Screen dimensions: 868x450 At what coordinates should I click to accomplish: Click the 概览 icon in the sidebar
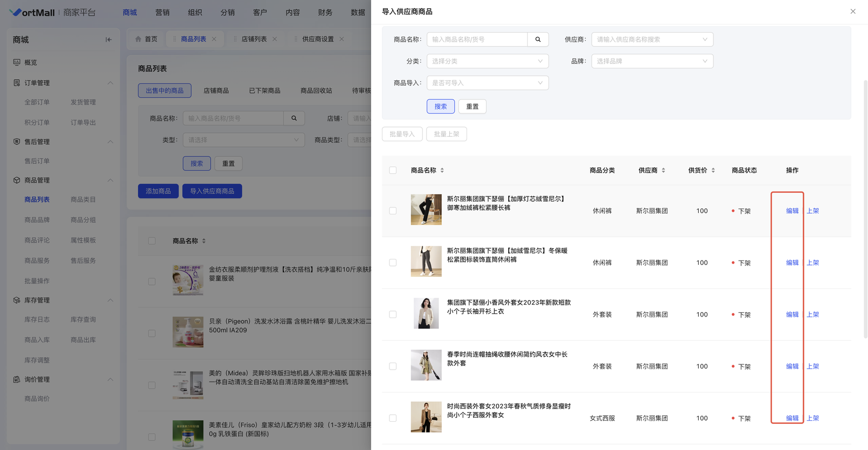tap(17, 62)
